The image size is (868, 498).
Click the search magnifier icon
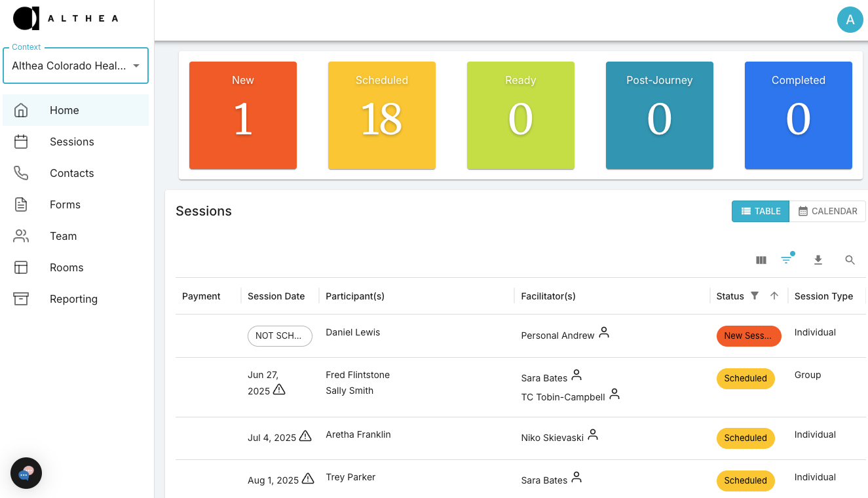click(850, 260)
